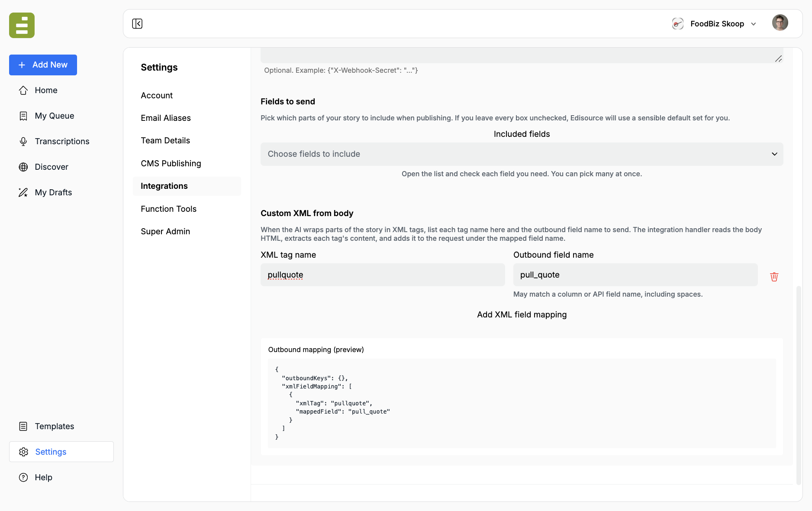Screen dimensions: 812x511
Task: Open Email Aliases settings section
Action: 165,118
